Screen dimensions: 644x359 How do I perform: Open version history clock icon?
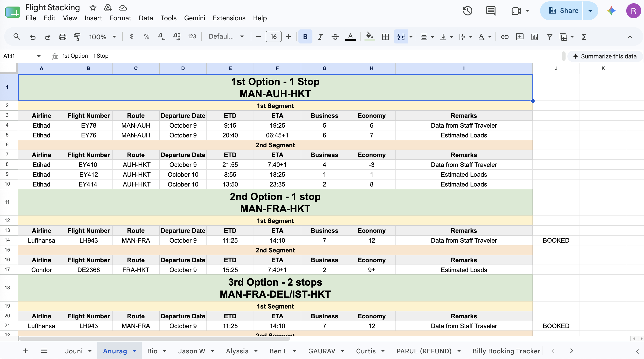[467, 11]
